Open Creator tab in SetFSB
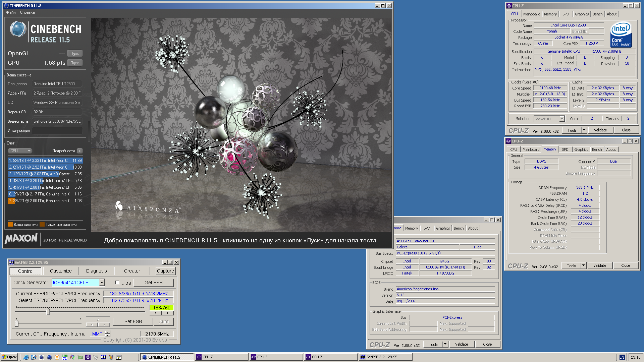This screenshot has height=362, width=644. (132, 271)
